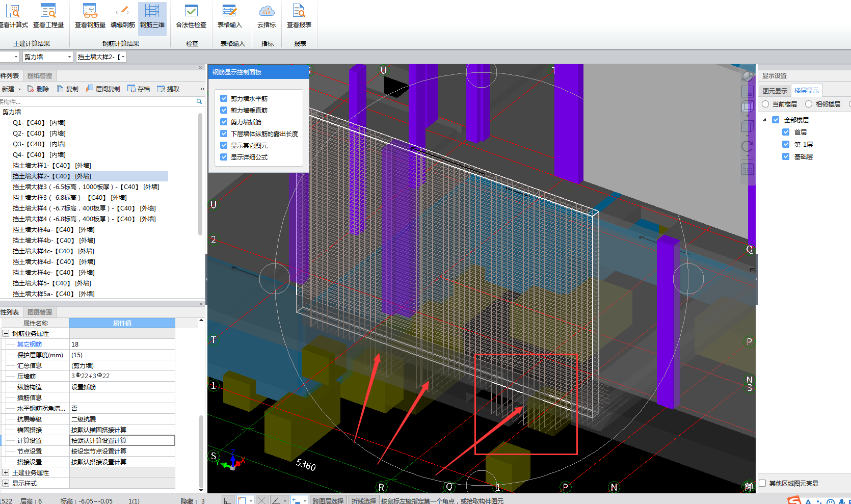Switch to the 图元显示 tab

tap(775, 91)
